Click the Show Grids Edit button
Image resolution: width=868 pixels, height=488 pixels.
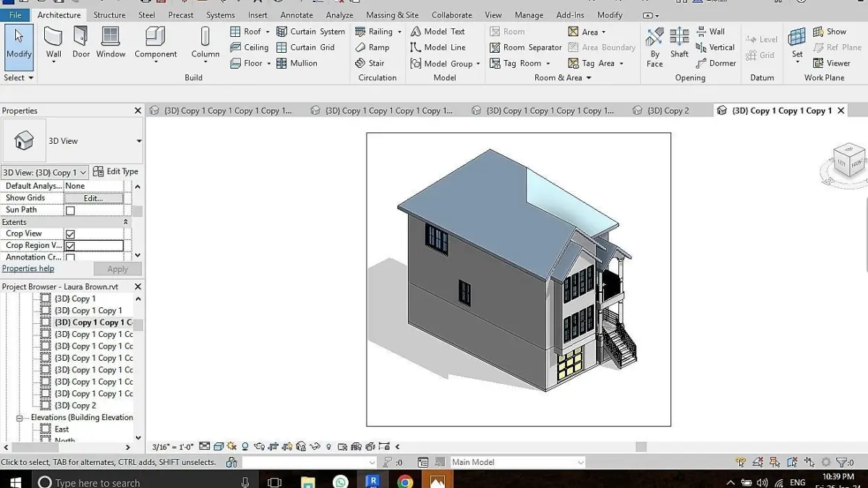point(93,198)
